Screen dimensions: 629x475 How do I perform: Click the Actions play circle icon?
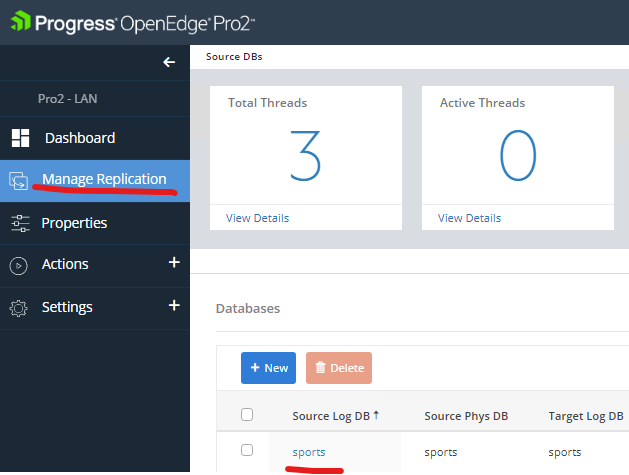point(18,265)
